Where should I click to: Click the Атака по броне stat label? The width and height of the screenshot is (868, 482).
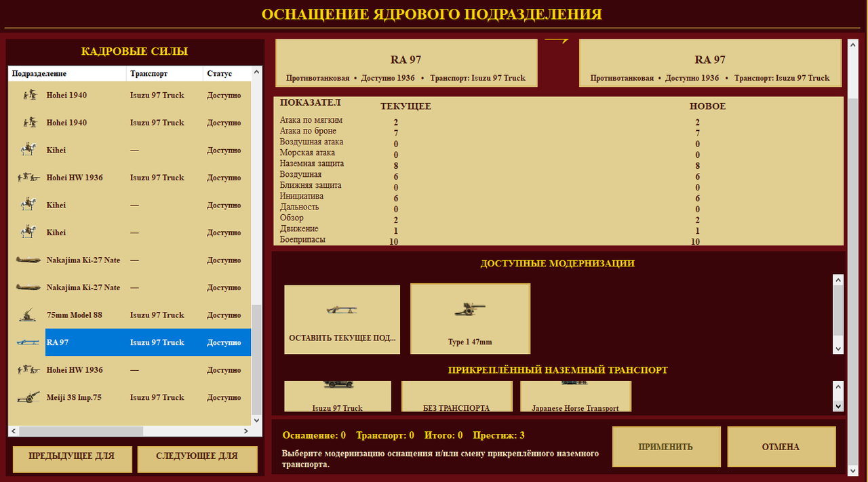tap(308, 131)
